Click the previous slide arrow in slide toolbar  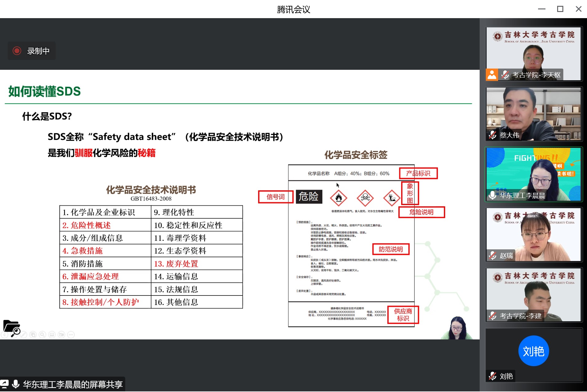tap(4, 335)
